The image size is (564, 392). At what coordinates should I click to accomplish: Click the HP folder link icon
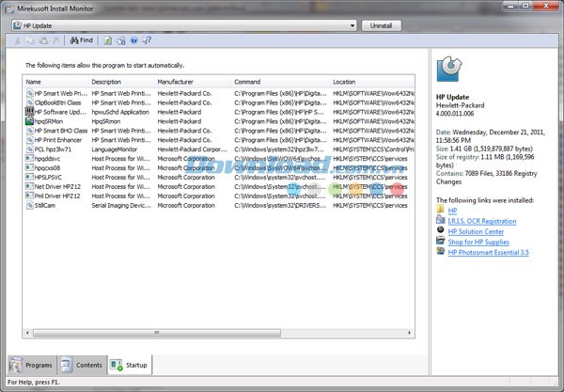pyautogui.click(x=440, y=209)
